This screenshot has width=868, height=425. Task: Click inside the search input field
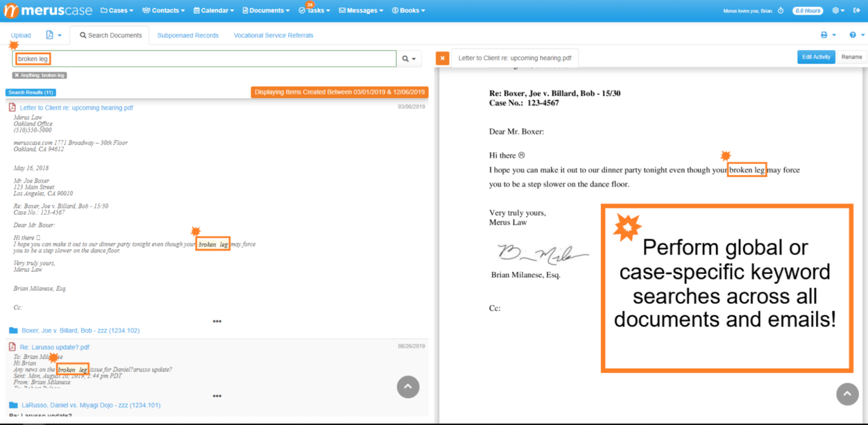[177, 58]
